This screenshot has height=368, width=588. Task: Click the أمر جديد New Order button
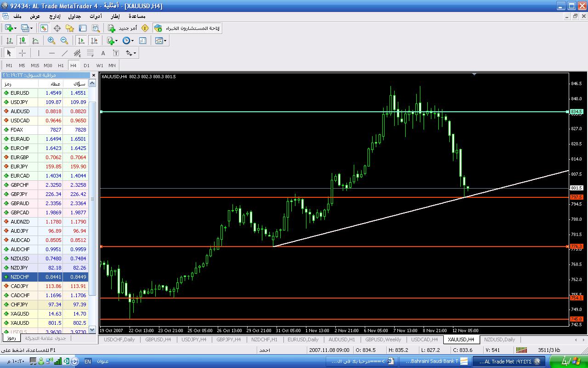(x=123, y=28)
